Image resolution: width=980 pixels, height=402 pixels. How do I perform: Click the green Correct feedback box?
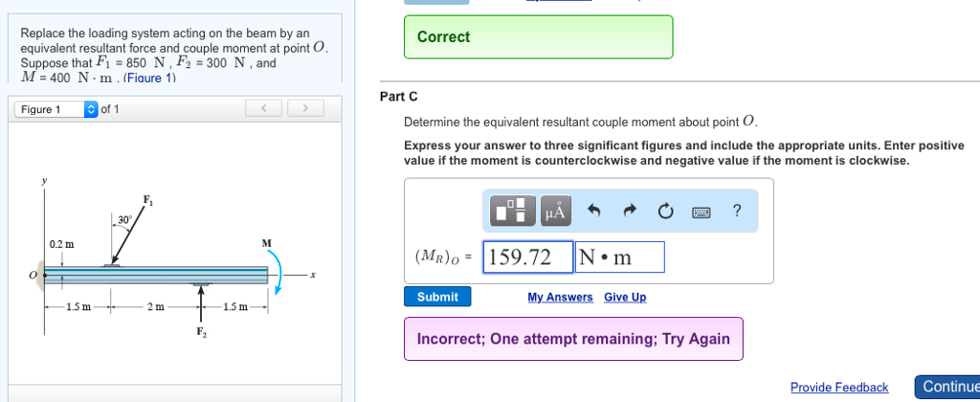[x=538, y=37]
